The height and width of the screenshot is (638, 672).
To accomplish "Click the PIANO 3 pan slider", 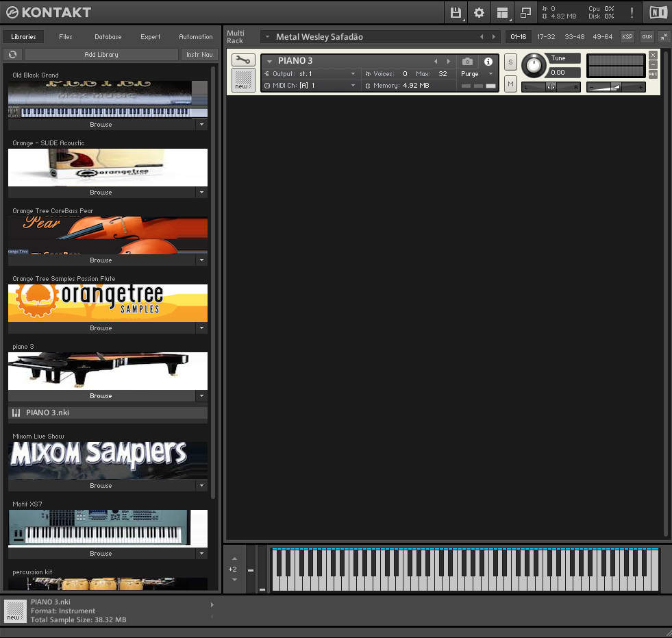I will [x=551, y=87].
